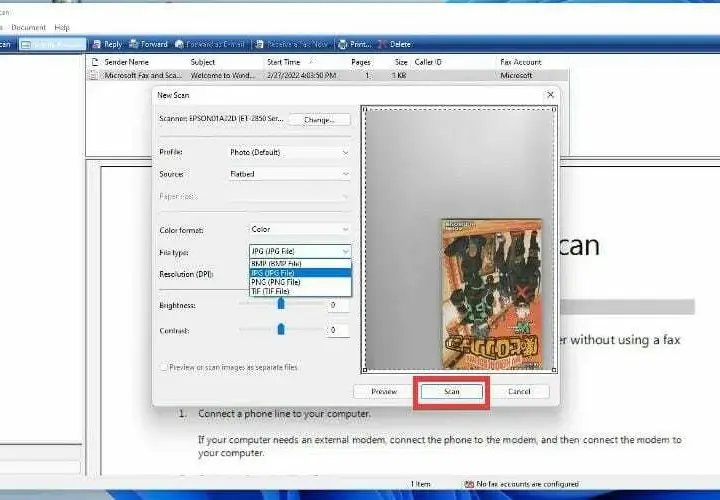Image resolution: width=720 pixels, height=500 pixels.
Task: Open the Profile dropdown showing Photo (Default)
Action: click(x=290, y=152)
